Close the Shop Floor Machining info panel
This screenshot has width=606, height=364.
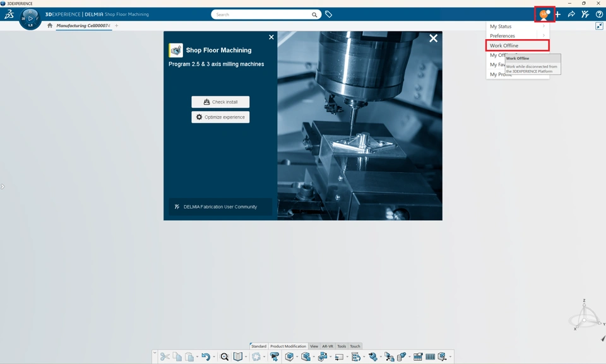coord(271,37)
